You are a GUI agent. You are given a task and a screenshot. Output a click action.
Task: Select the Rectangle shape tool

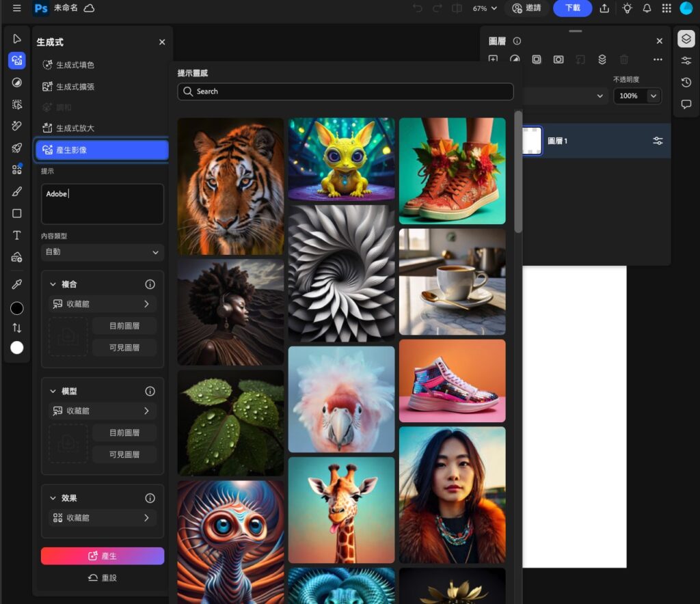pos(17,213)
